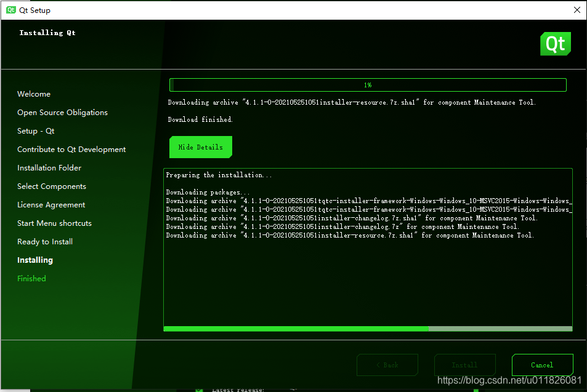Cancel the Qt installation
This screenshot has height=392, width=587.
point(542,365)
